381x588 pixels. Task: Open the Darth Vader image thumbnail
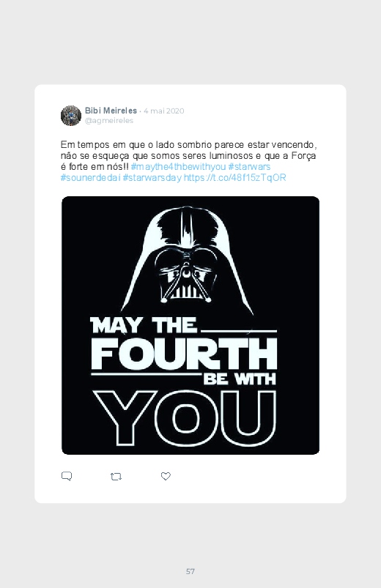point(190,326)
